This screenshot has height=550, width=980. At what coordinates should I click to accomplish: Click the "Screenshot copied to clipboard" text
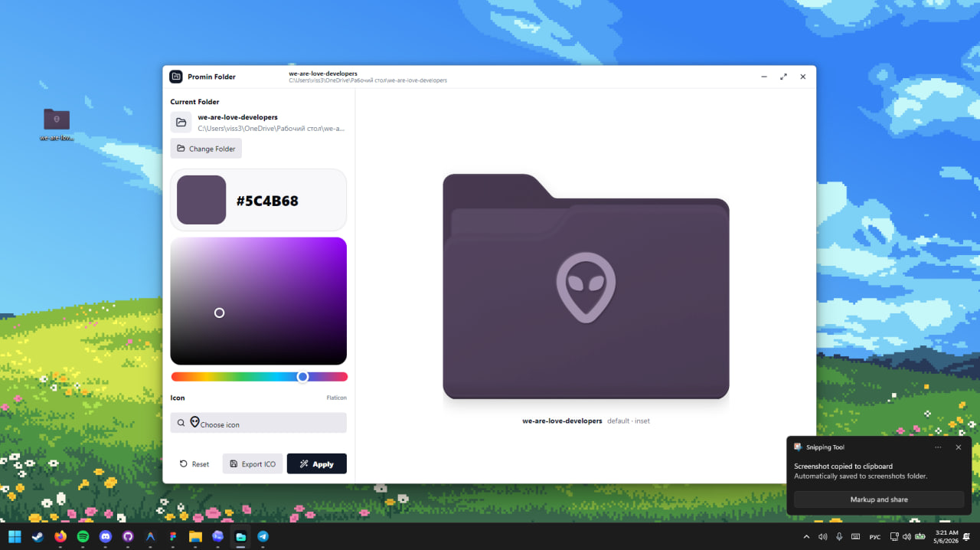pos(843,467)
